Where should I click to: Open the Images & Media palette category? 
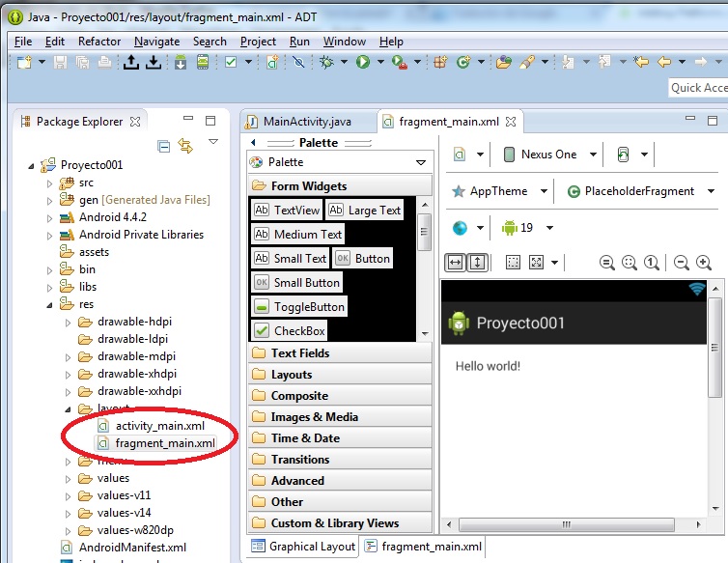pos(340,416)
